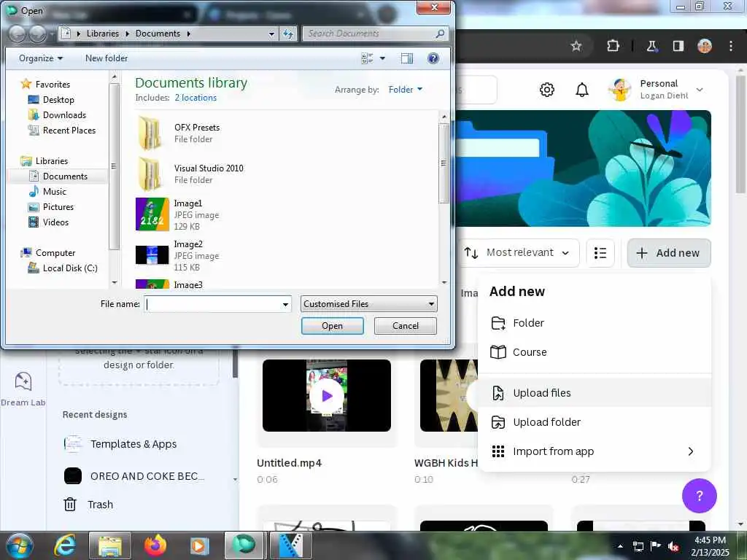Open the Most relevant sort dropdown
The height and width of the screenshot is (560, 747).
tap(518, 253)
